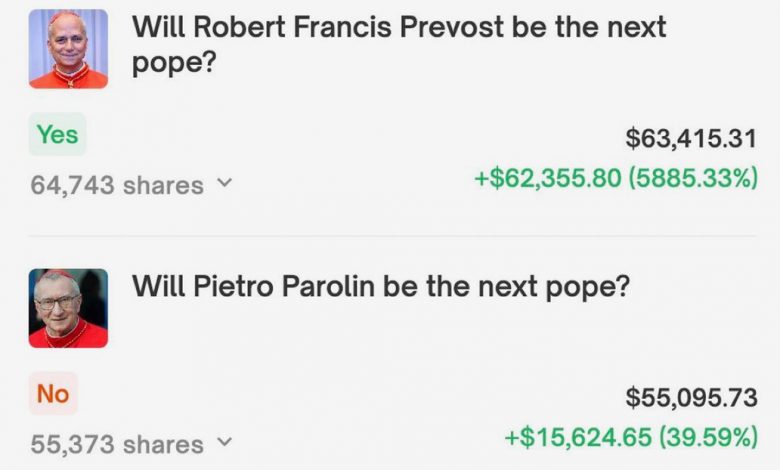Screen dimensions: 780x470
Task: Click the $55,095.73 position value
Action: click(691, 397)
